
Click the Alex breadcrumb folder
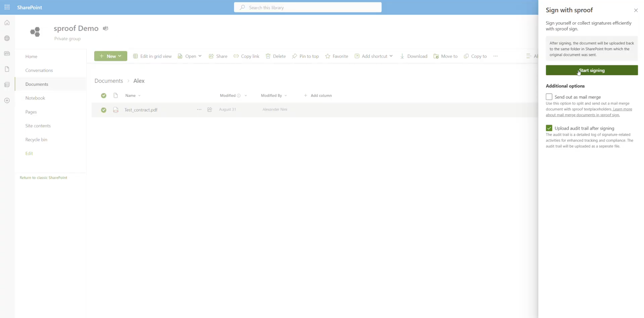[139, 81]
